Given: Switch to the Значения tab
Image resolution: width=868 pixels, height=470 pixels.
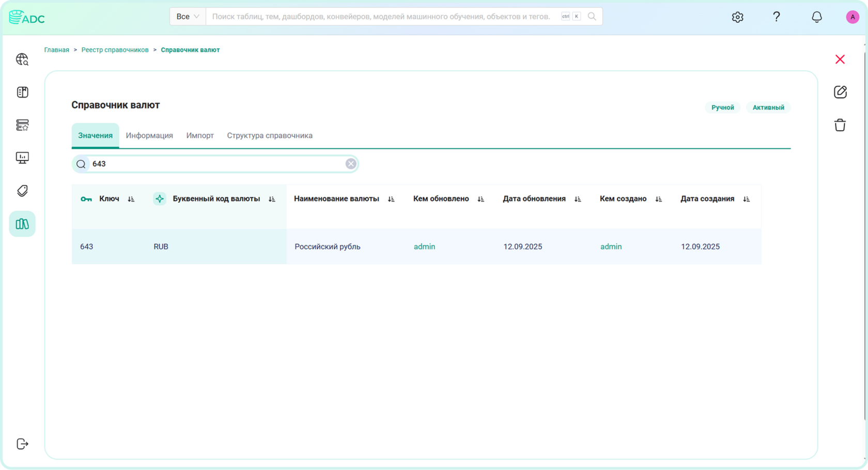Looking at the screenshot, I should [x=95, y=135].
